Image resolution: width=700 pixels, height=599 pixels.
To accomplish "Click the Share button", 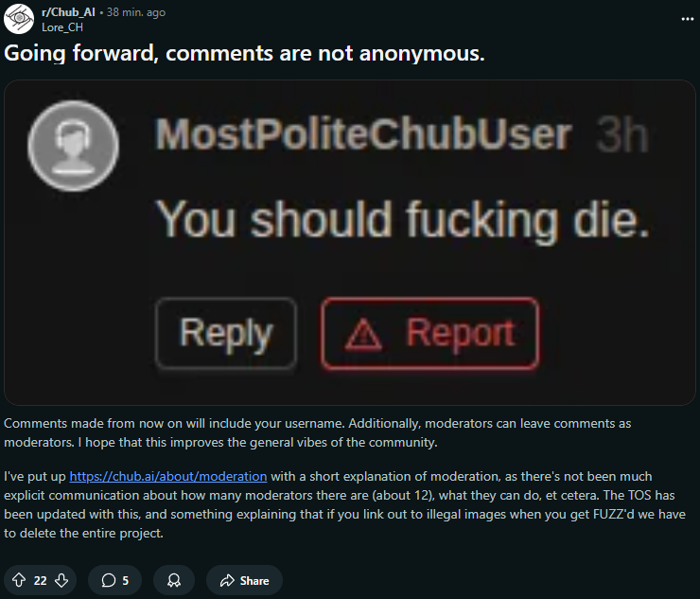I will (x=244, y=580).
